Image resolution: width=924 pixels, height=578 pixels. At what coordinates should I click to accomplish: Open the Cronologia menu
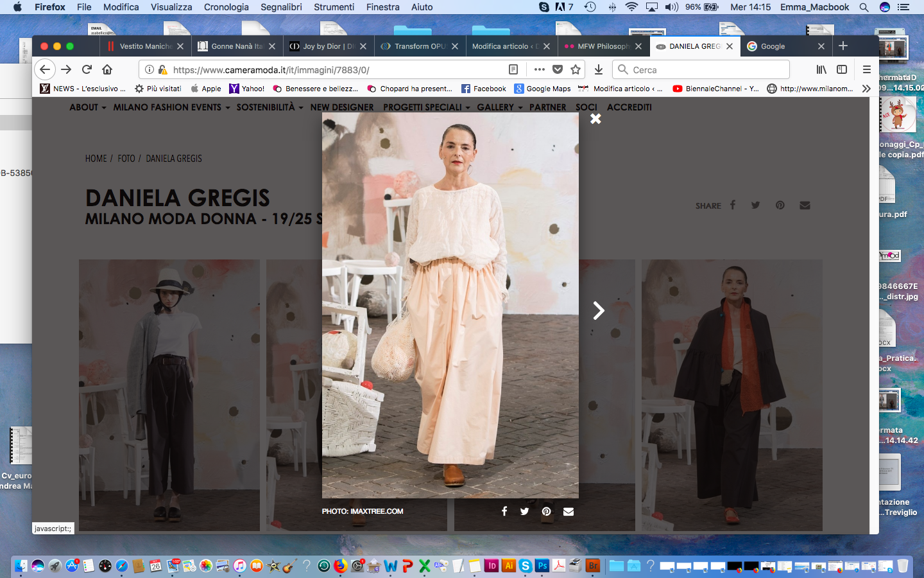coord(226,7)
